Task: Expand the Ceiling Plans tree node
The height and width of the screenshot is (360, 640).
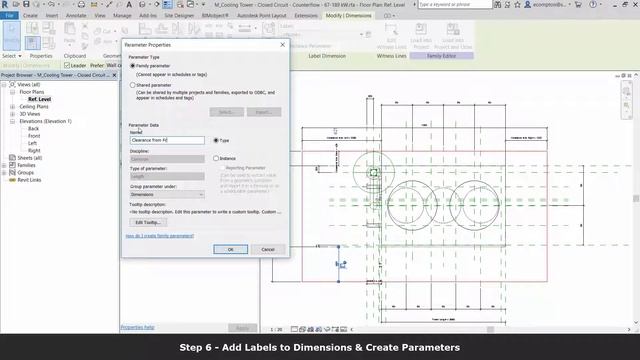Action: pyautogui.click(x=12, y=107)
